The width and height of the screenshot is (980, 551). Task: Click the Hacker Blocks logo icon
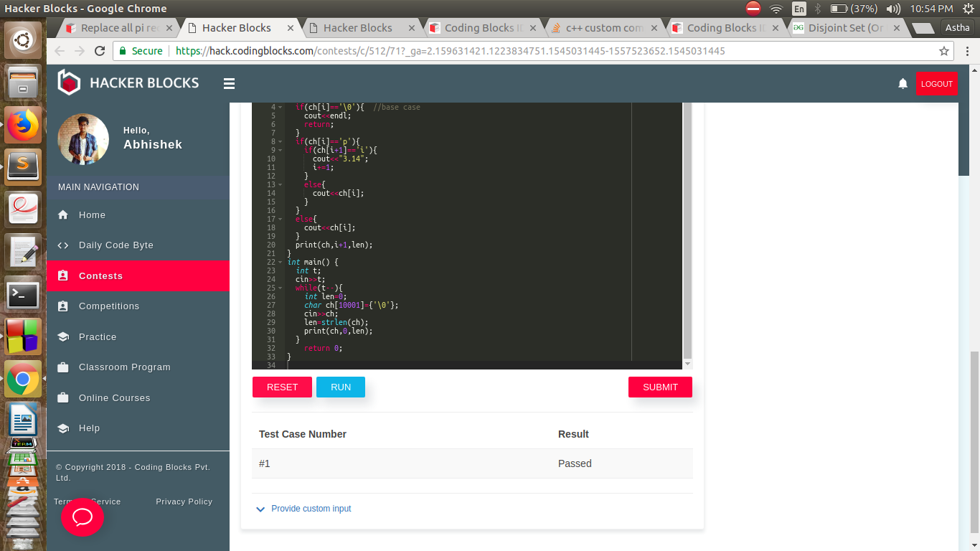69,83
